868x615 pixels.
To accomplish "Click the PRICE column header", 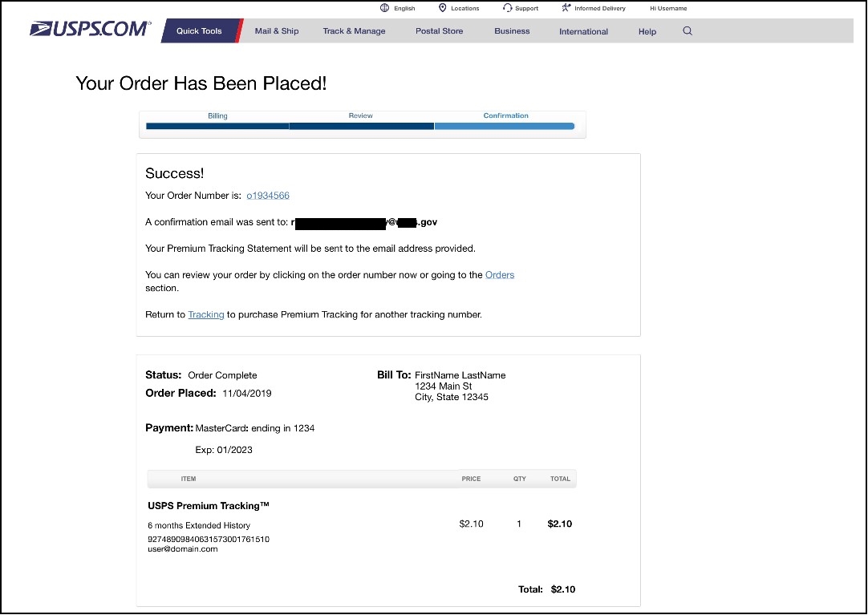I will (x=471, y=479).
